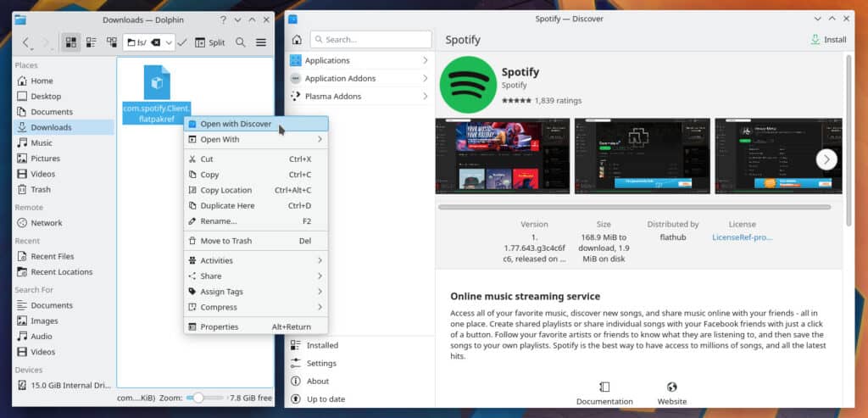The image size is (868, 418).
Task: Show next screenshot with arrow button
Action: click(826, 160)
